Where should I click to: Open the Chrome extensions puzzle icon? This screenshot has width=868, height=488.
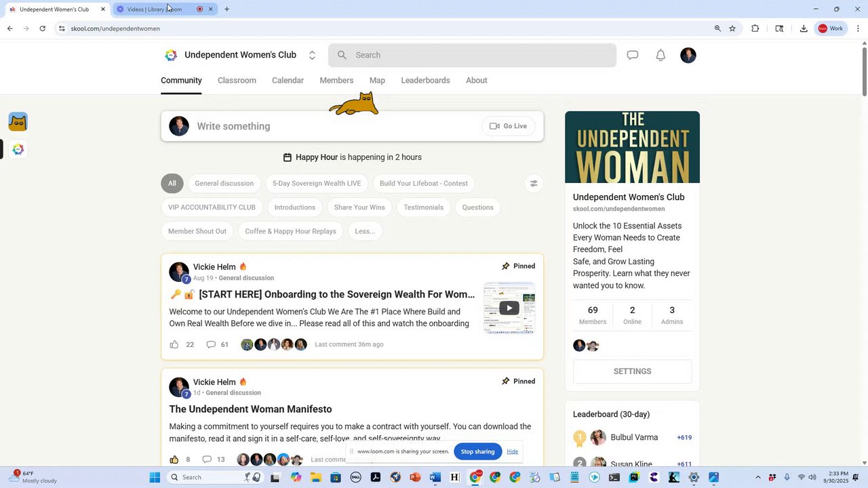(x=755, y=28)
